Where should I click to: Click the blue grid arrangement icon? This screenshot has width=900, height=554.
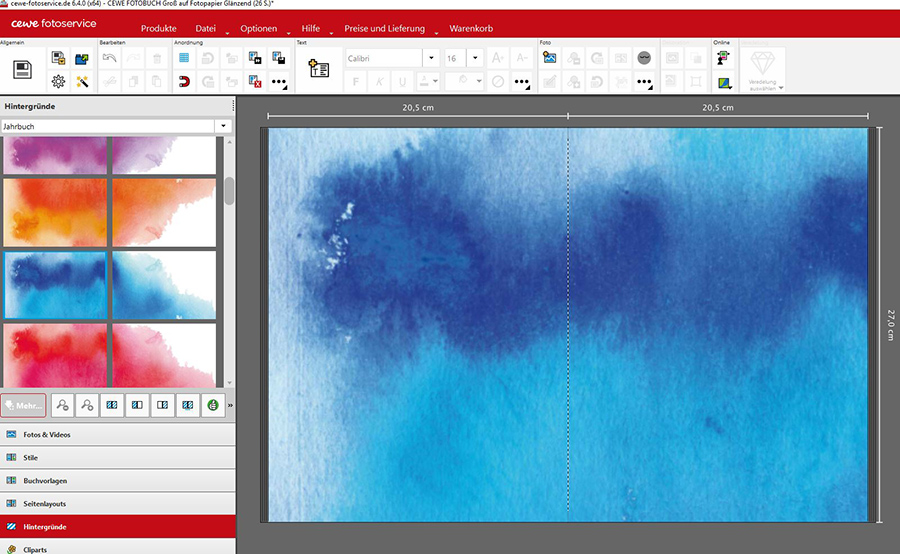(184, 58)
